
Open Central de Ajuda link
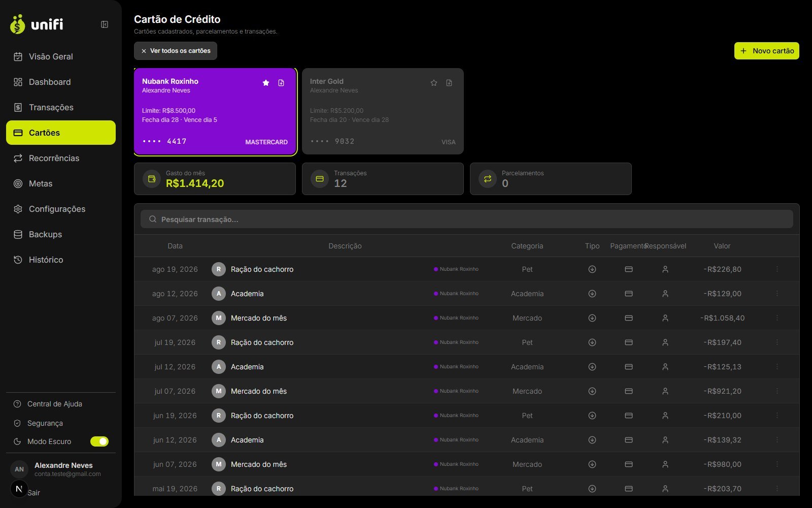pyautogui.click(x=54, y=404)
